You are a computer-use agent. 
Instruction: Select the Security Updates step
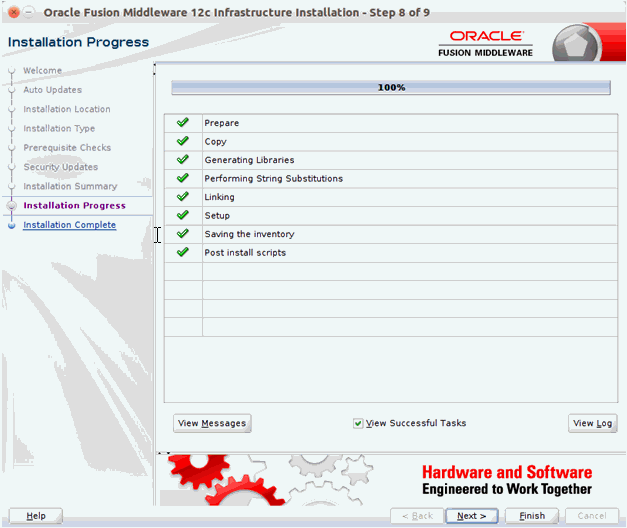point(61,167)
